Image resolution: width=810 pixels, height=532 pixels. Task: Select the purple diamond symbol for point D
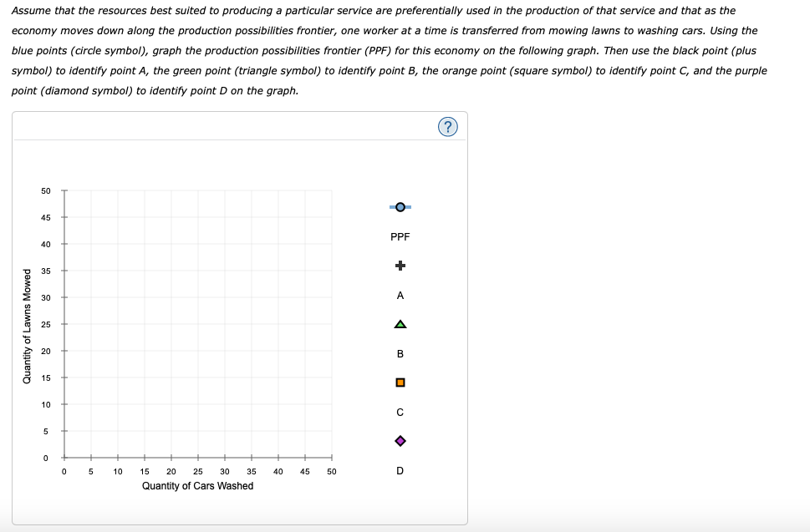tap(400, 441)
